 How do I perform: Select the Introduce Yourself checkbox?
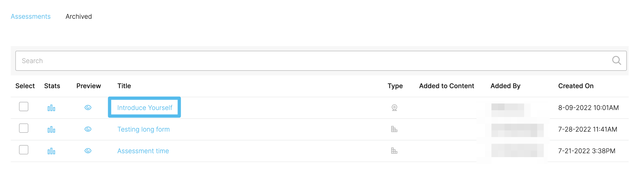tap(24, 107)
